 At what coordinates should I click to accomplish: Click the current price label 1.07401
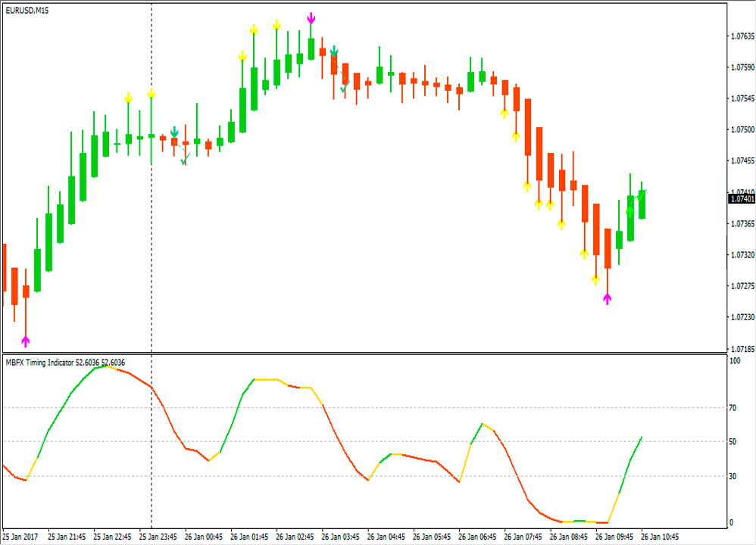tap(741, 199)
